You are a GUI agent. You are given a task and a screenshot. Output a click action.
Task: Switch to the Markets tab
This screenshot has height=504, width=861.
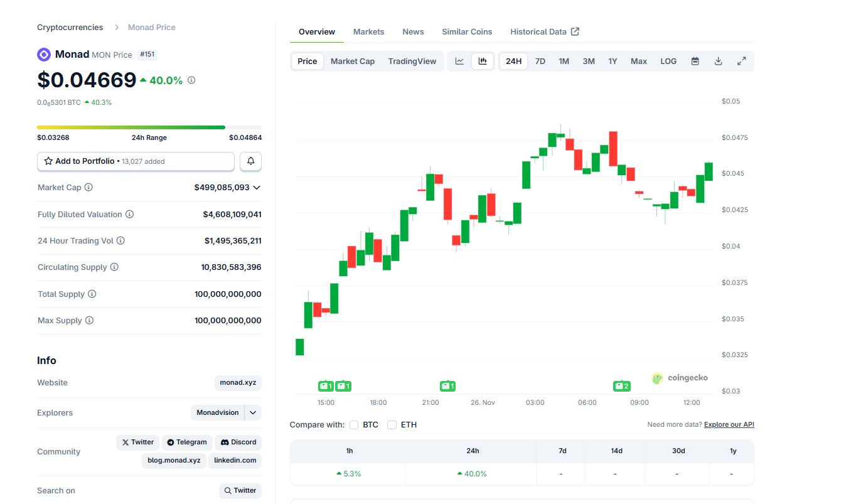[368, 31]
